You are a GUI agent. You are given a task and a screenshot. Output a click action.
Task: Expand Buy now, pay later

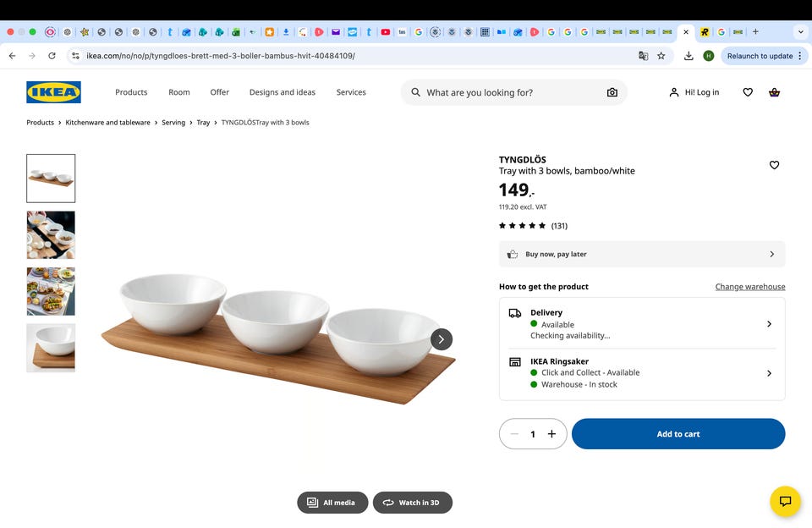642,254
